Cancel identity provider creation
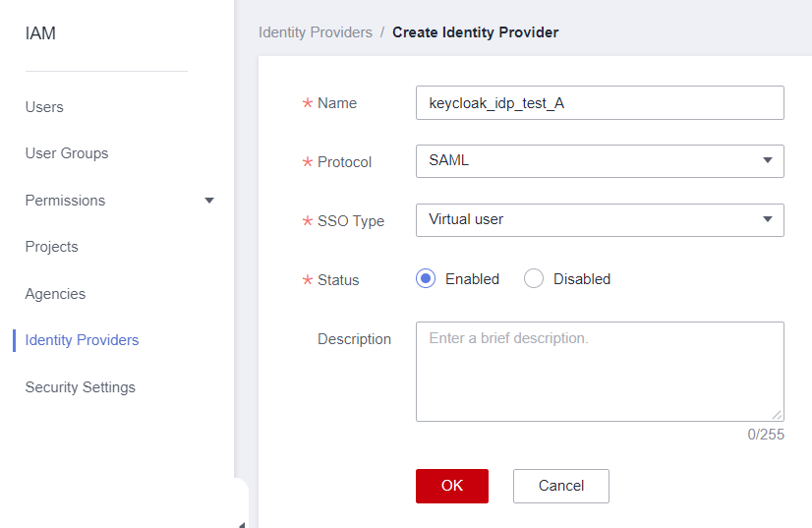Viewport: 812px width, 528px height. [x=561, y=486]
